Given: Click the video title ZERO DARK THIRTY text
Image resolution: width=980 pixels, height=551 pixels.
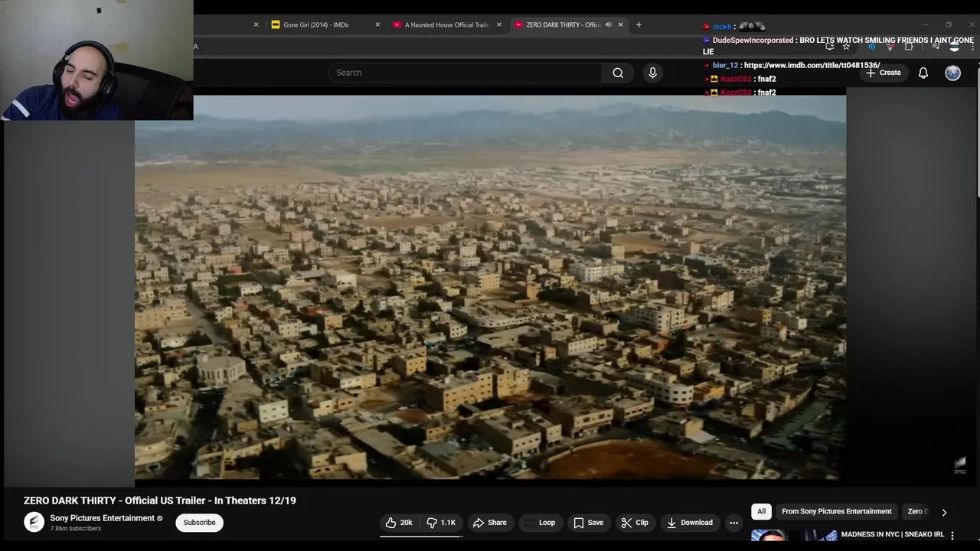Looking at the screenshot, I should coord(159,500).
